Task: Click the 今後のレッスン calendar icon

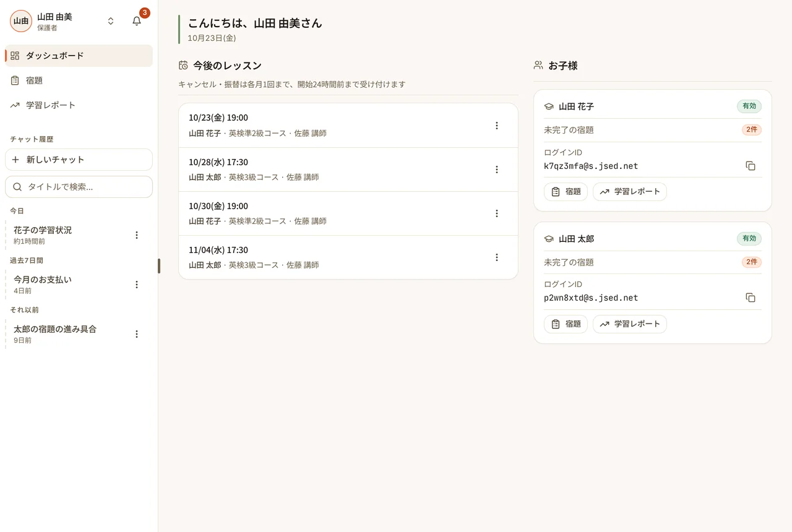Action: coord(183,66)
